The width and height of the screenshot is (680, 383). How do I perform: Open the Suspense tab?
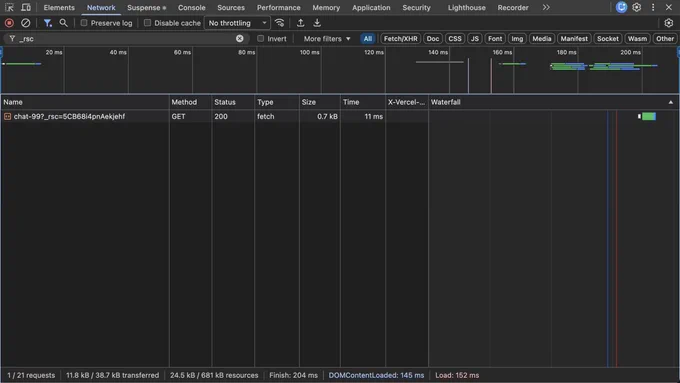[x=146, y=7]
